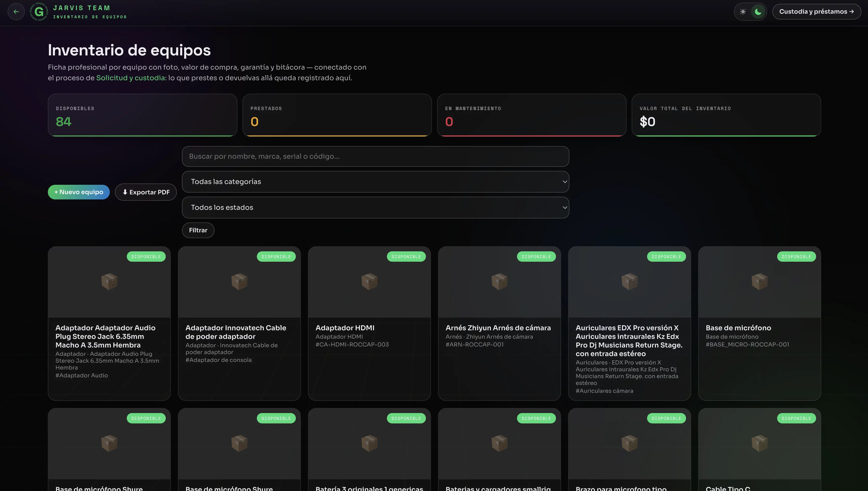Image resolution: width=868 pixels, height=491 pixels.
Task: Open the Base de micrófono title
Action: tap(738, 328)
